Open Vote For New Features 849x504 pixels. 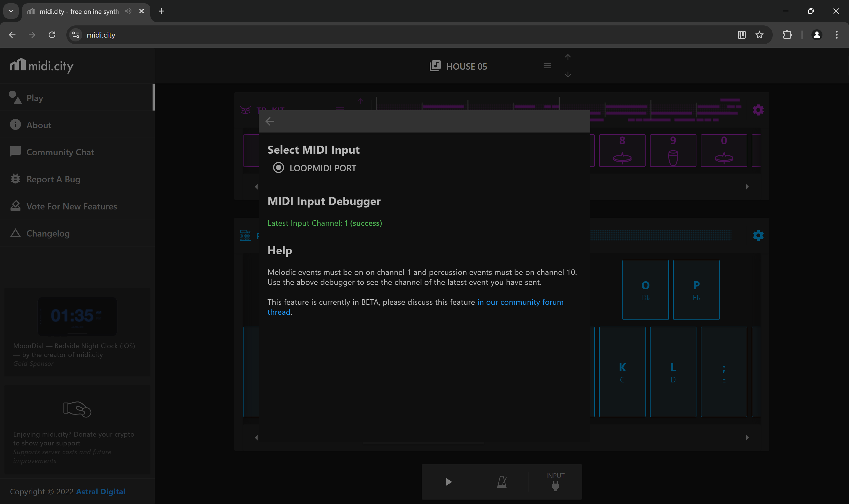pos(77,206)
